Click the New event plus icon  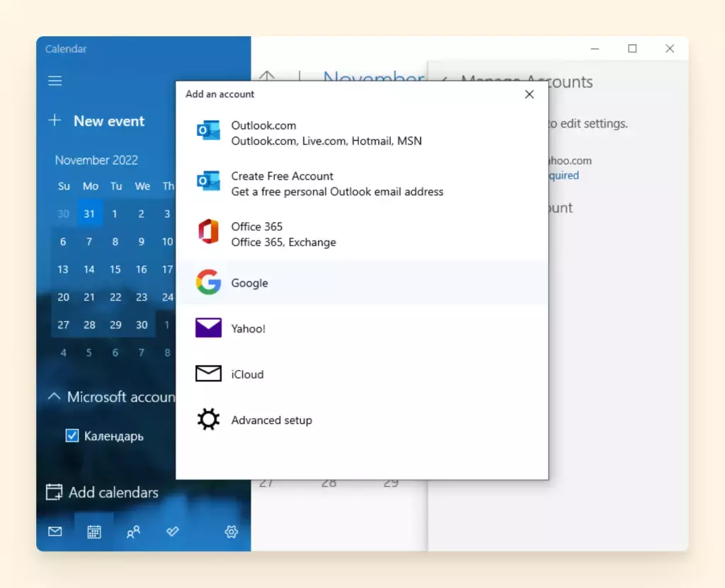click(55, 120)
